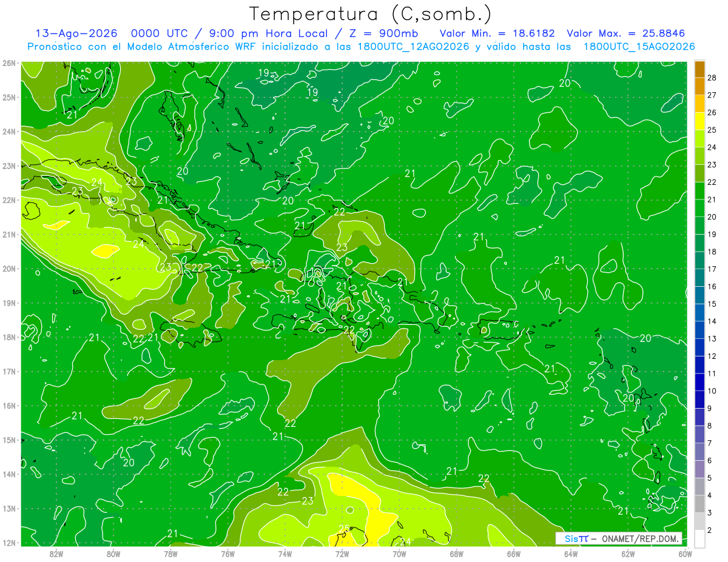Click legend swatch above the 28 label
This screenshot has height=562, width=728.
pos(699,69)
